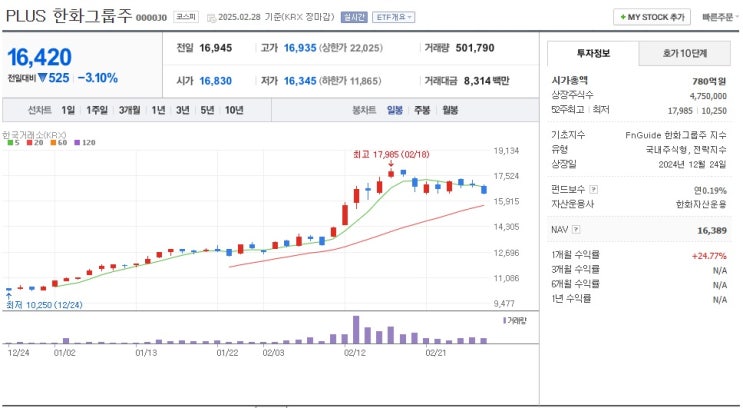Click the 봉차트 label

click(x=364, y=110)
